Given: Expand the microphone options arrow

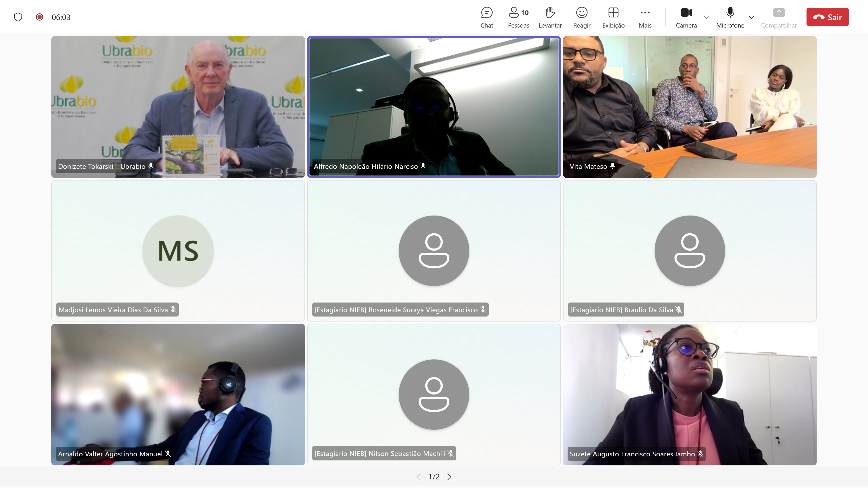Looking at the screenshot, I should tap(751, 17).
